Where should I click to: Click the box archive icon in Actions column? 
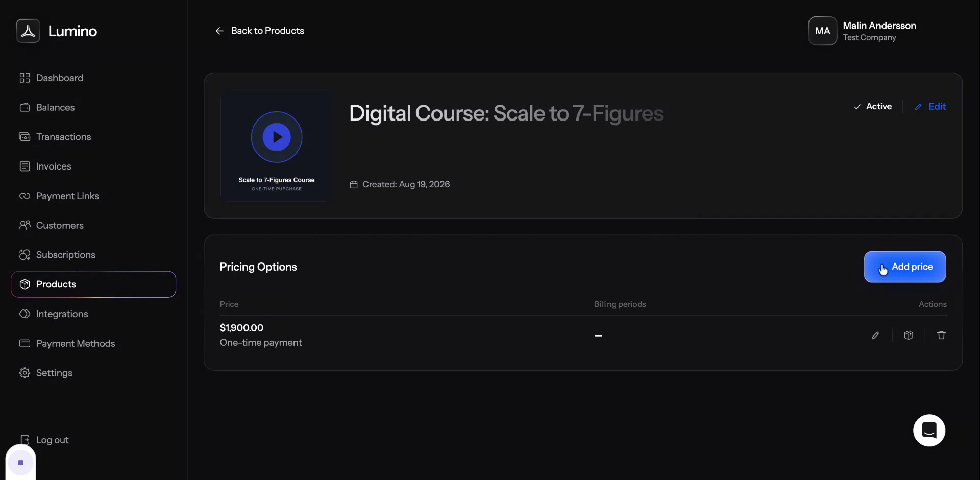[x=909, y=335]
